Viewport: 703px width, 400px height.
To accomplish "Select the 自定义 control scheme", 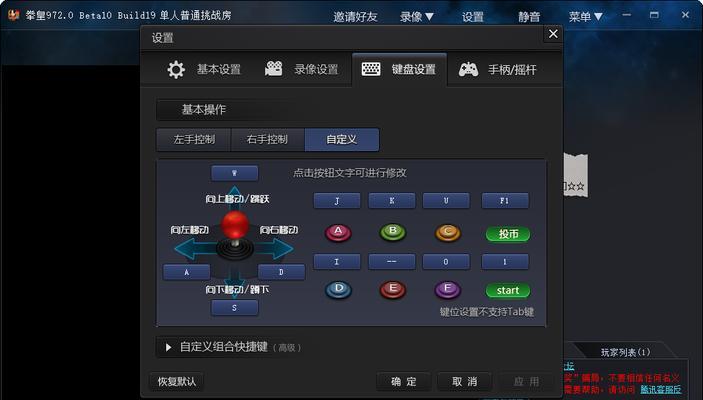I will (342, 139).
